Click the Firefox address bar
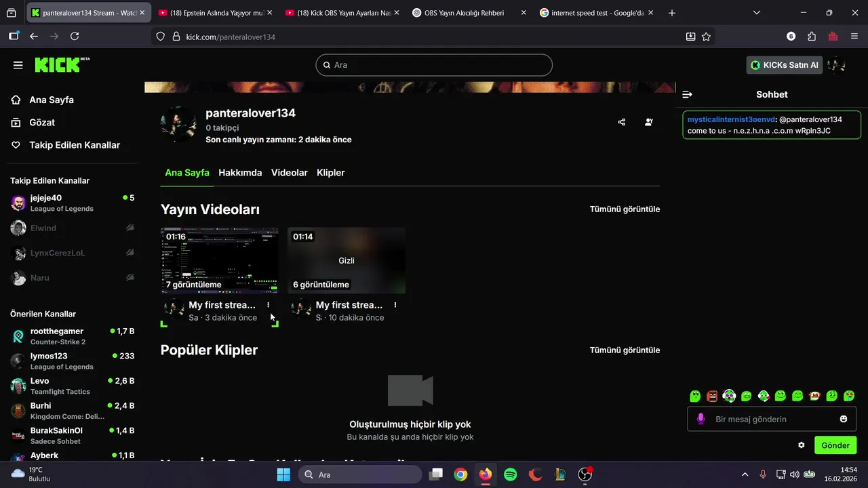 434,37
